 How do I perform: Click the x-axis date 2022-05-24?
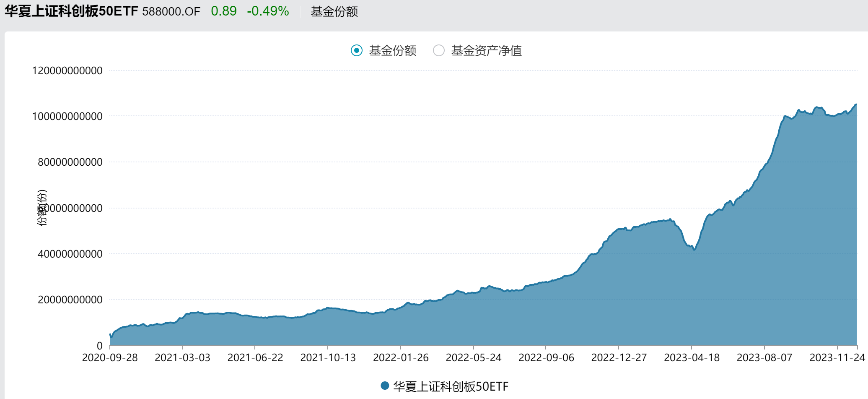pyautogui.click(x=474, y=358)
